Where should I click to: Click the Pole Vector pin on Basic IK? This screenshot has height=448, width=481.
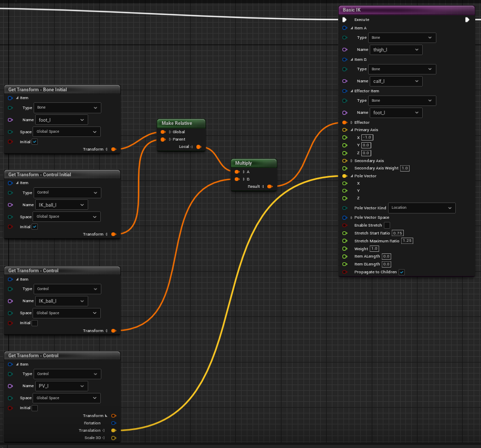pos(344,176)
